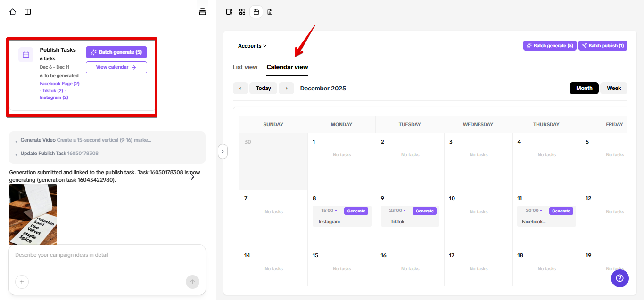Switch calendar to Month mode
This screenshot has height=300, width=644.
[x=584, y=88]
